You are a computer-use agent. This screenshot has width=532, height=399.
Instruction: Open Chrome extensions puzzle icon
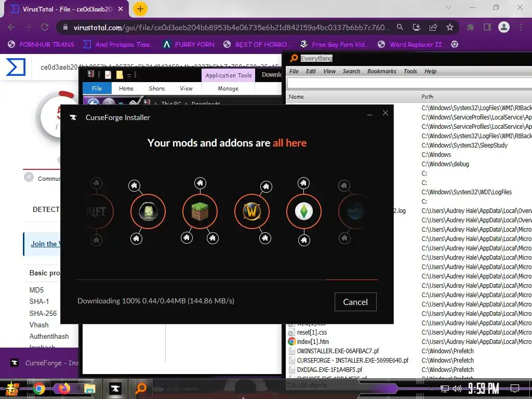(x=471, y=27)
